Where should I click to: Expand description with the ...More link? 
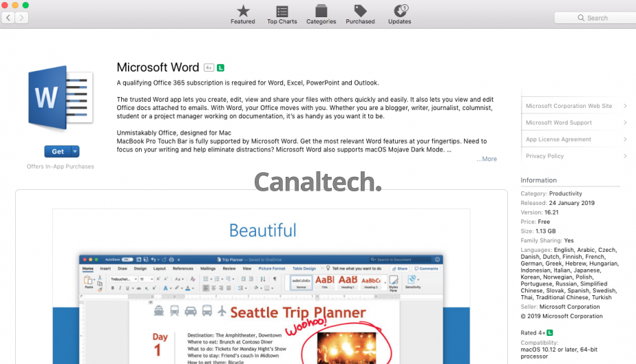point(487,159)
